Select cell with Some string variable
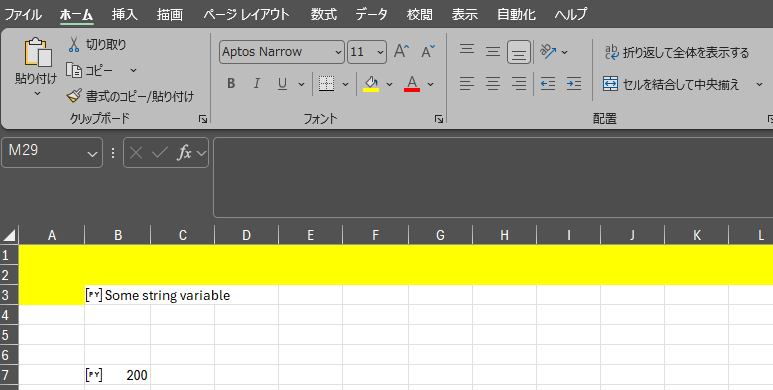Viewport: 773px width, 390px height. [x=118, y=295]
